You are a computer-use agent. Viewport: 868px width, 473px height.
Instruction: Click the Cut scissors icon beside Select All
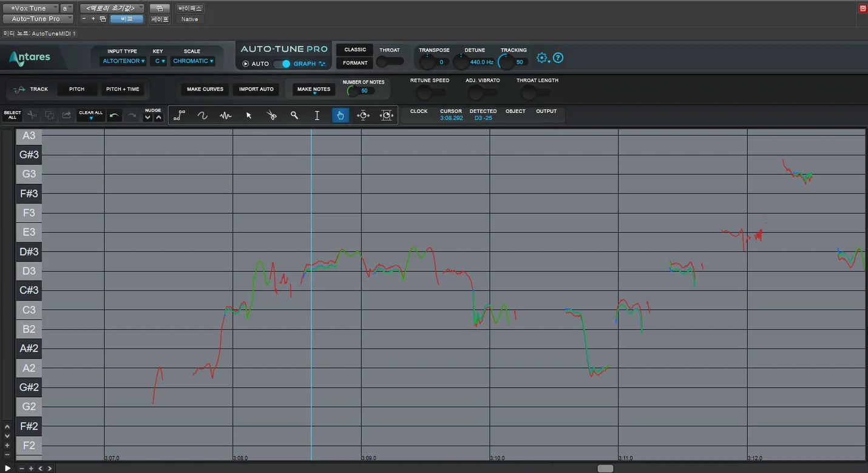[32, 115]
